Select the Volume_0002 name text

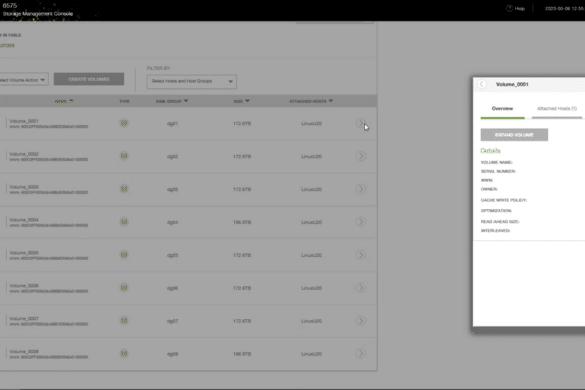[24, 154]
